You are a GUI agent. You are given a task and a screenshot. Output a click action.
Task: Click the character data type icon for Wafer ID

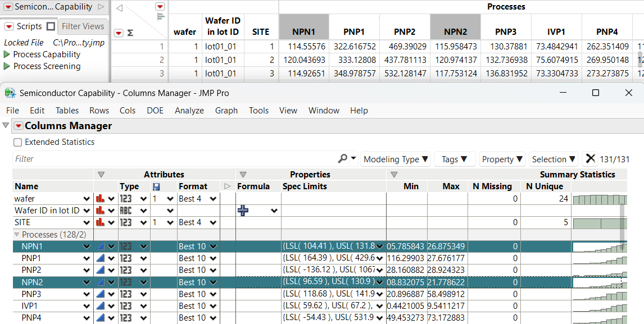(x=125, y=210)
